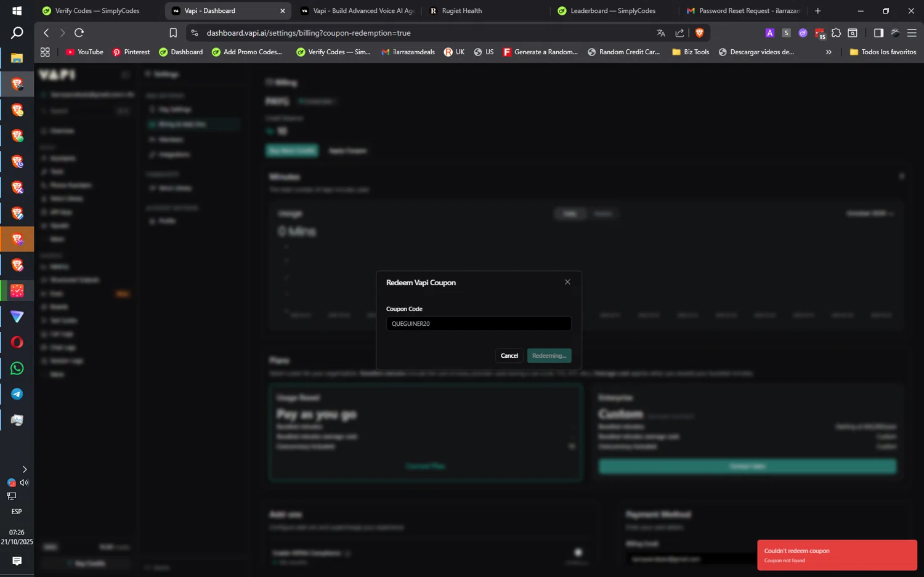This screenshot has height=577, width=924.
Task: Open Verify Codes — Sim... bookmark
Action: coord(333,52)
